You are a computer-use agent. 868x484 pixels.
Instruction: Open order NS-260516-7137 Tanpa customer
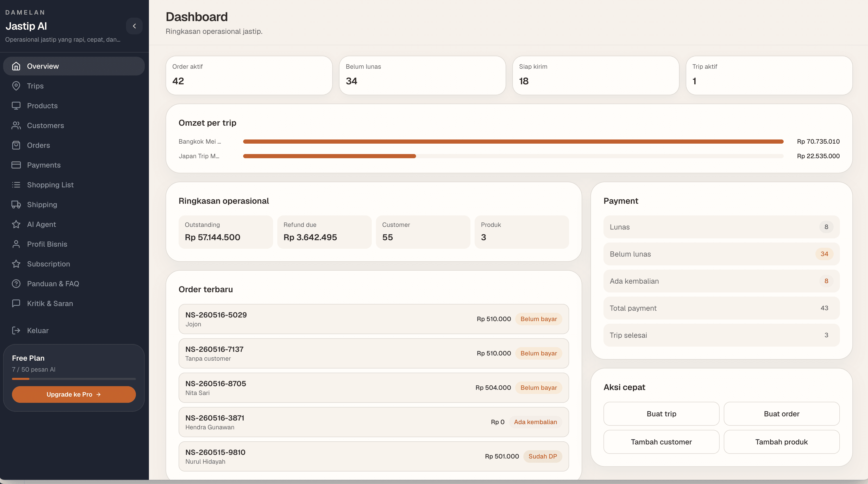(x=374, y=353)
